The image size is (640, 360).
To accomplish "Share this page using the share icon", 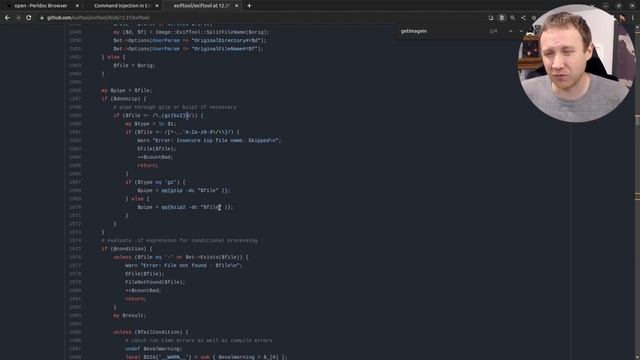I will pyautogui.click(x=523, y=18).
